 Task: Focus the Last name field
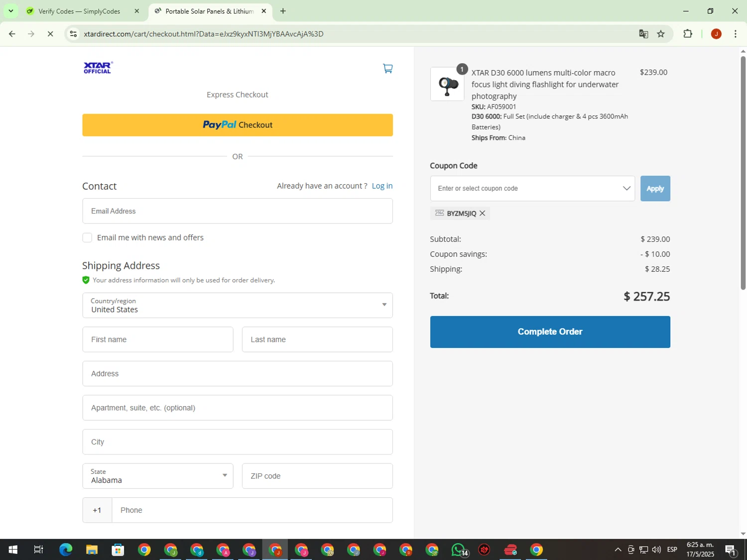[317, 339]
